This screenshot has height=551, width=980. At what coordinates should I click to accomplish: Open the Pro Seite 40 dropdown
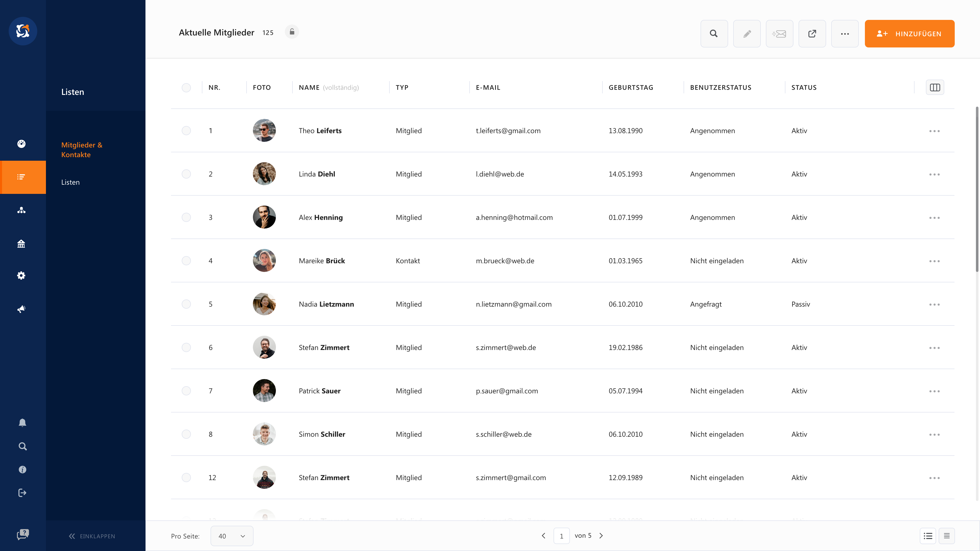coord(232,536)
